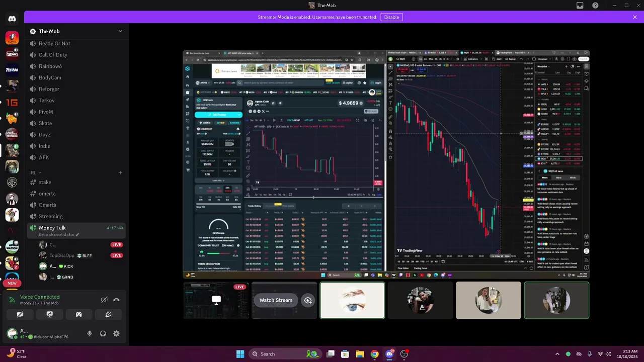
Task: Disconnect from the voice channel
Action: 117,300
